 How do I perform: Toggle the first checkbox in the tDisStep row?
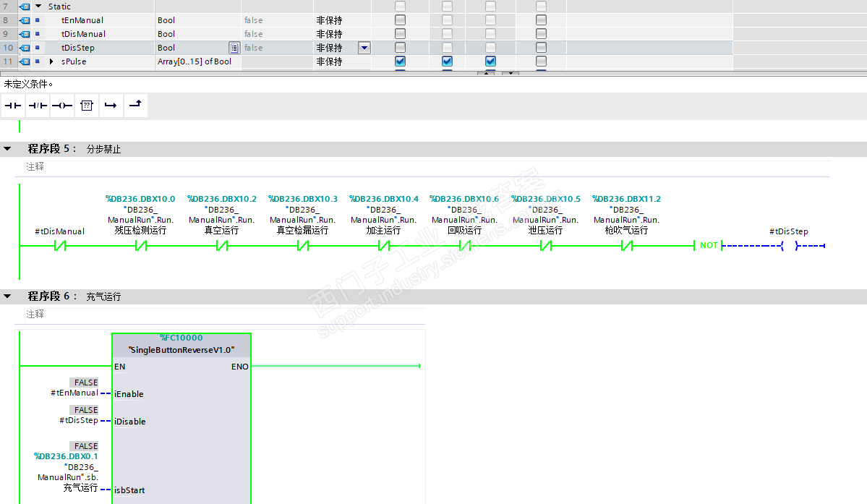(401, 48)
